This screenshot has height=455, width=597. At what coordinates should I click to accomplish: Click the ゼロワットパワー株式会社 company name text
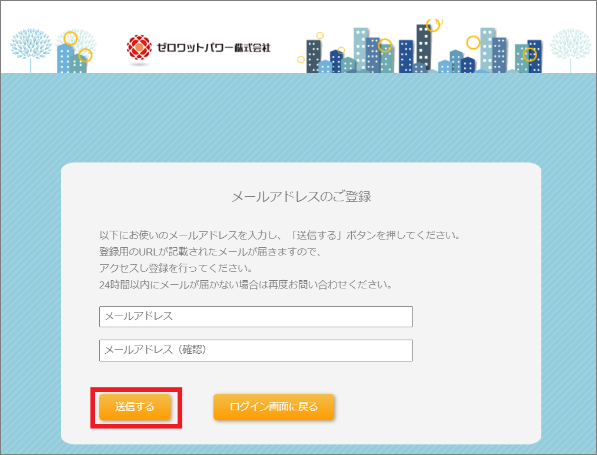coord(214,48)
